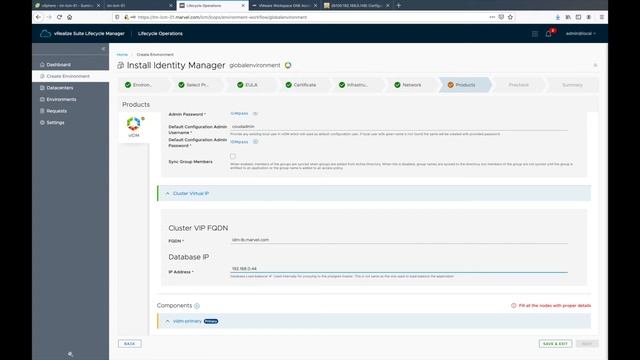Enable the Sync Group Members checkbox

pos(233,156)
